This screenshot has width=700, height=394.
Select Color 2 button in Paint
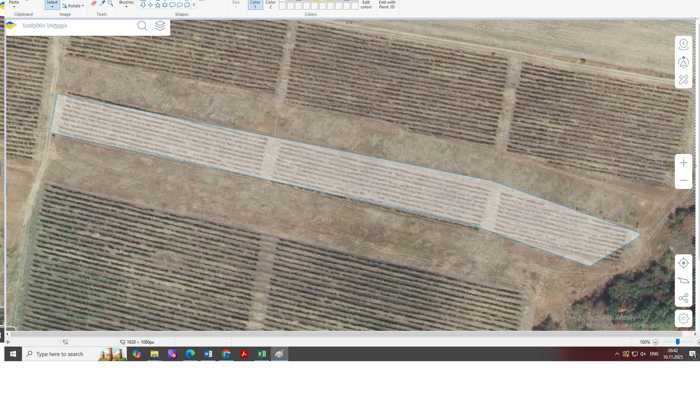pos(271,4)
